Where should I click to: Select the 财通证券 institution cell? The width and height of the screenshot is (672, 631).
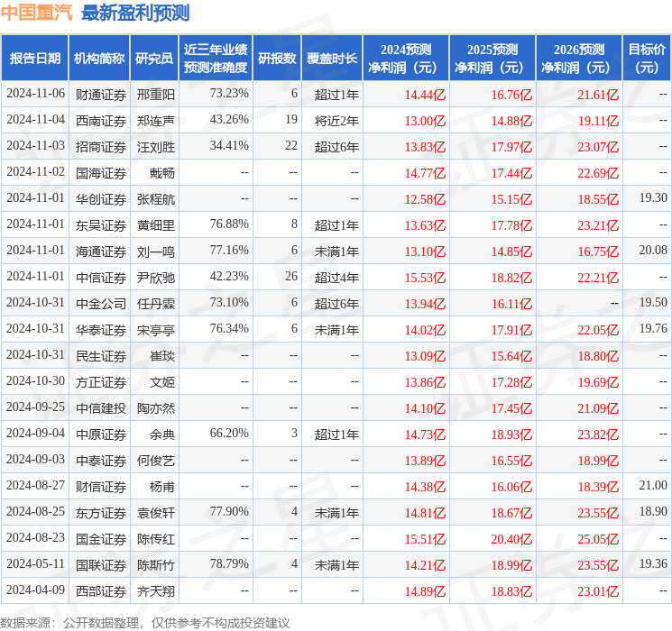click(x=101, y=95)
